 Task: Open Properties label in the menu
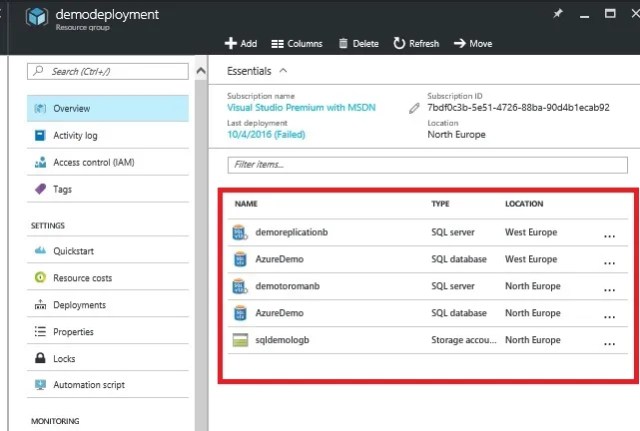click(x=73, y=332)
